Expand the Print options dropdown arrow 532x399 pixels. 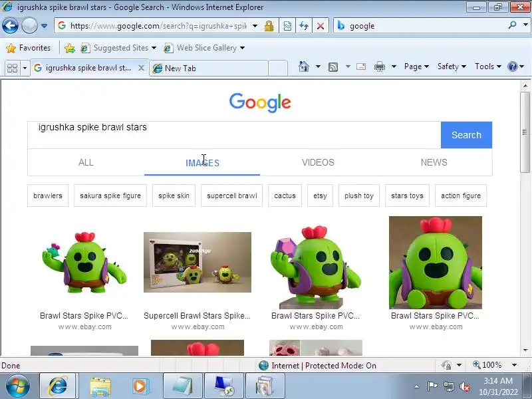tap(394, 66)
